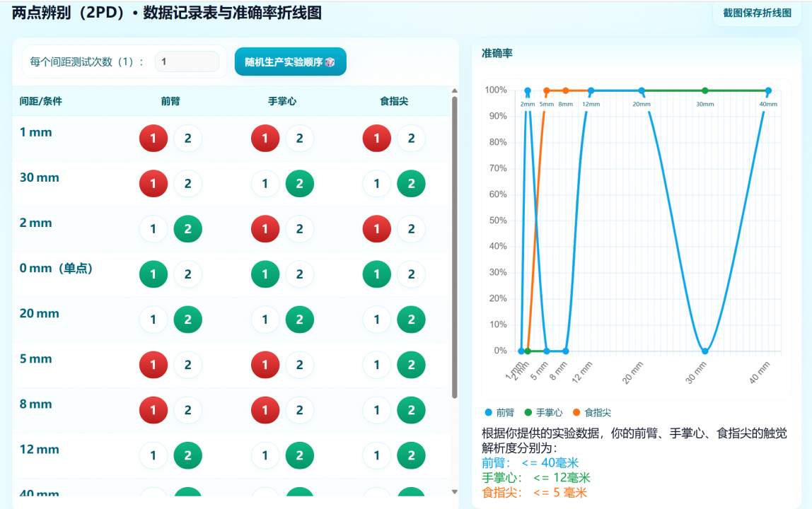Screen dimensions: 812x509
Task: Choose option 1 for 8 mm fingertip
Action: point(377,410)
